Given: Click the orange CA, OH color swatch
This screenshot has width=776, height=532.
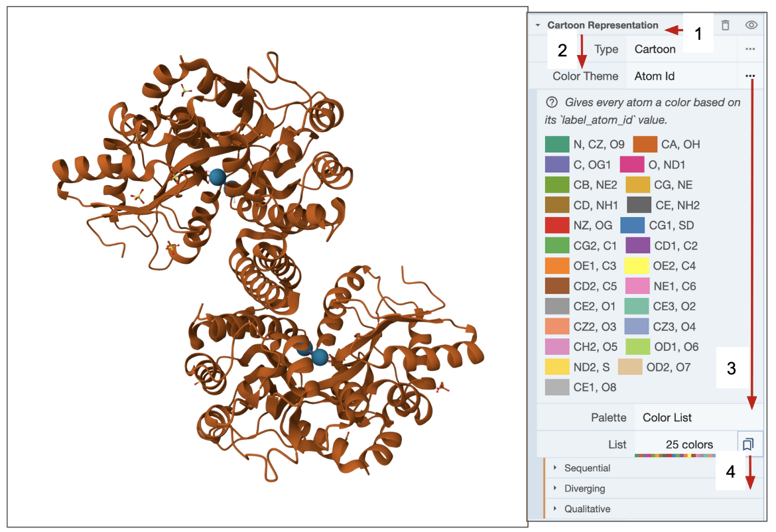Looking at the screenshot, I should [645, 145].
